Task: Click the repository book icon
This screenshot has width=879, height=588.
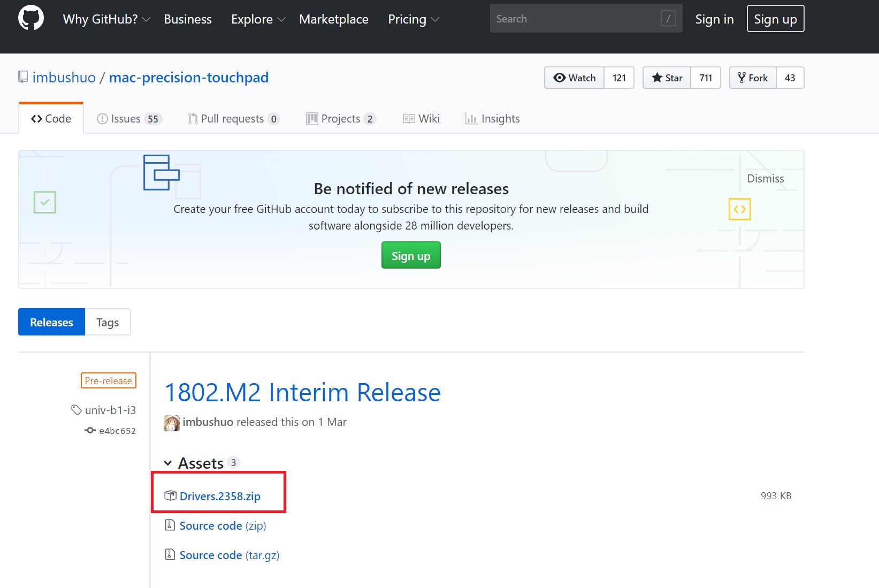Action: tap(23, 77)
